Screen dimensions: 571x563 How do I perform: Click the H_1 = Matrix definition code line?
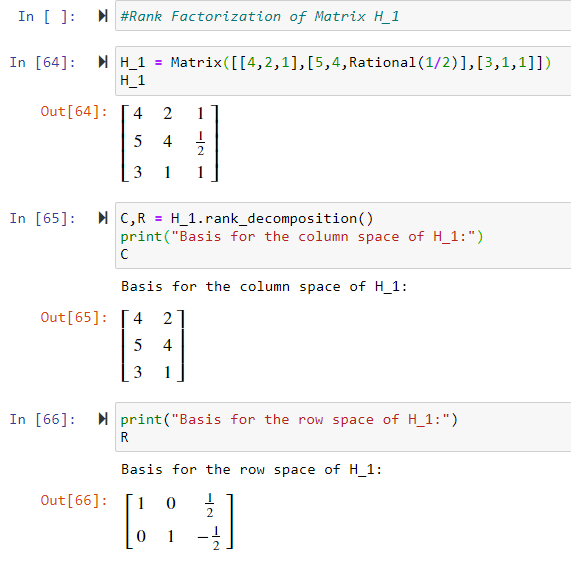[335, 62]
